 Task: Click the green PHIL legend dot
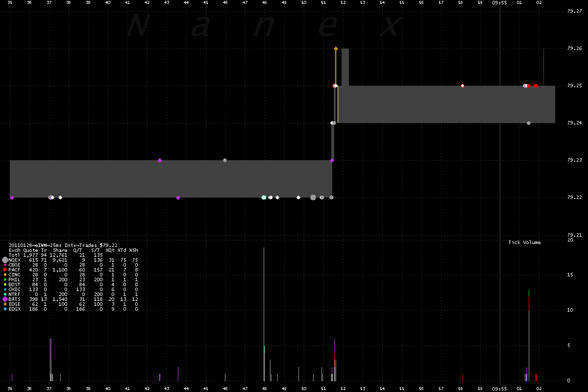(x=5, y=280)
